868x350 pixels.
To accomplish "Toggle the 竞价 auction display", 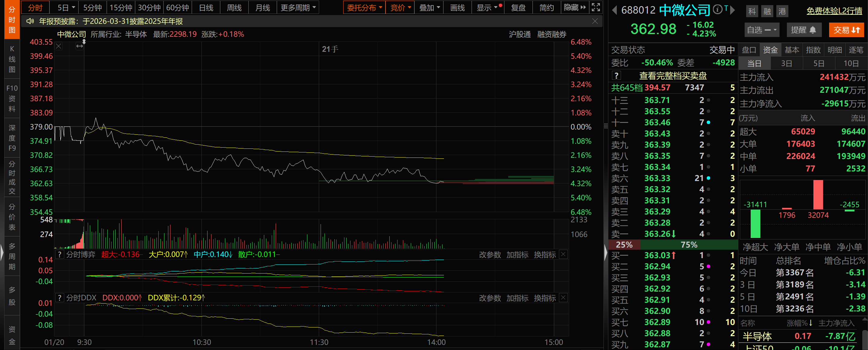I will tap(400, 8).
